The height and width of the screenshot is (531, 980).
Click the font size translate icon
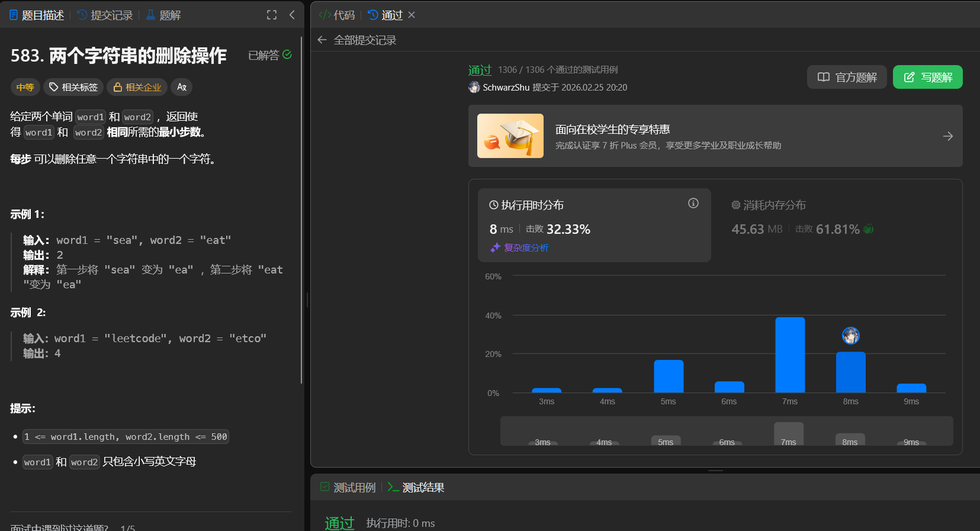click(x=182, y=87)
